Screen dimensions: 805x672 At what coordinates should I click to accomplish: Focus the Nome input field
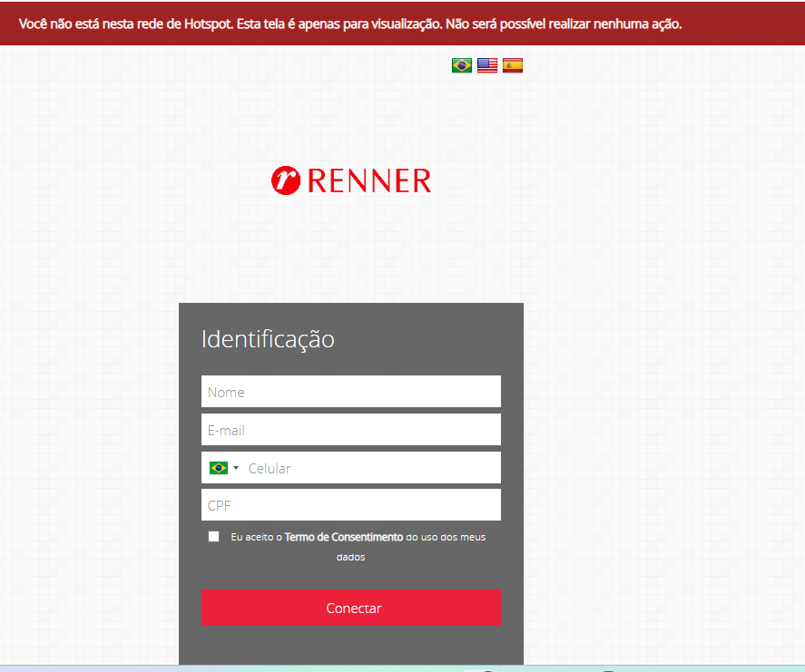tap(351, 392)
